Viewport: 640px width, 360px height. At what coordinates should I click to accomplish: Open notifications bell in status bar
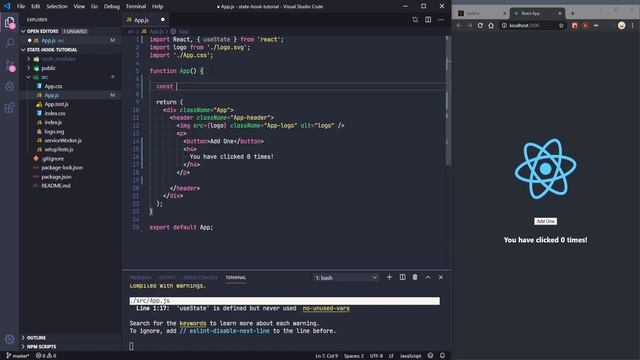[x=442, y=356]
